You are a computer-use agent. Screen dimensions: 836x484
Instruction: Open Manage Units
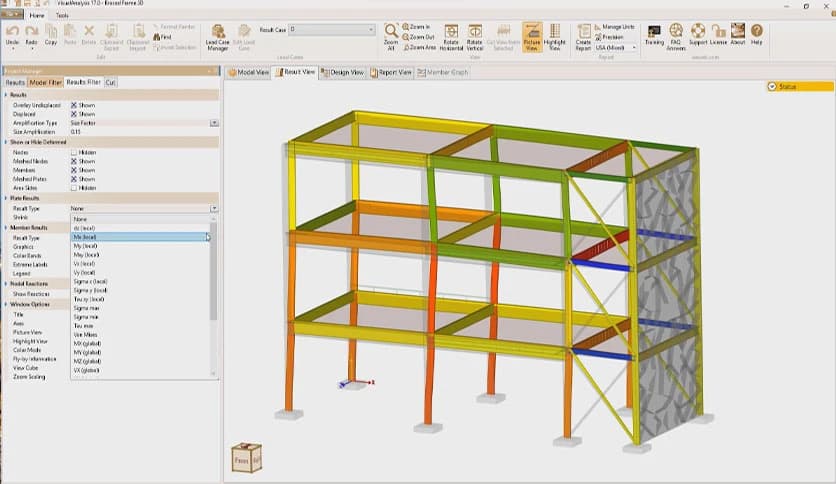click(x=614, y=27)
